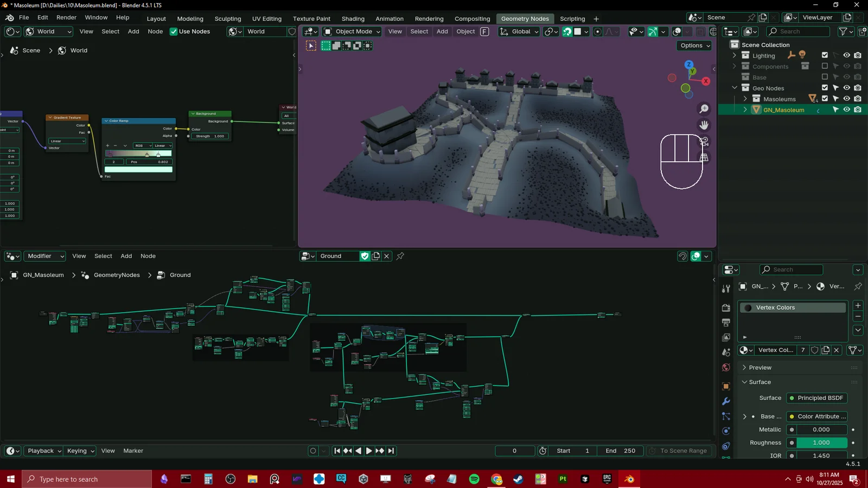
Task: Expand the Masoleums collection
Action: (745, 99)
